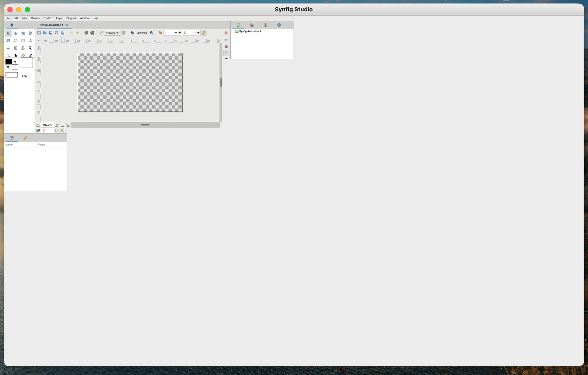
Task: Open the Preview dropdown
Action: (112, 33)
